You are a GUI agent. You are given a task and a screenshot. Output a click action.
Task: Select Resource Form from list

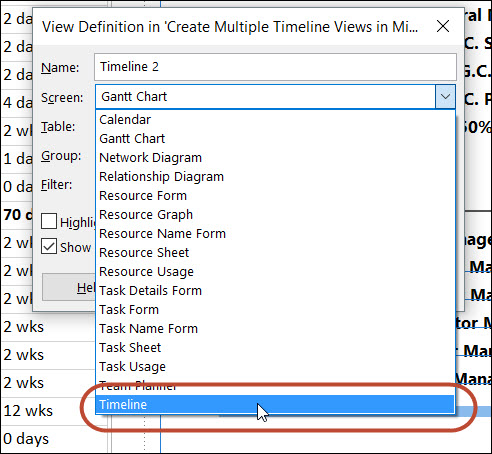coord(275,196)
